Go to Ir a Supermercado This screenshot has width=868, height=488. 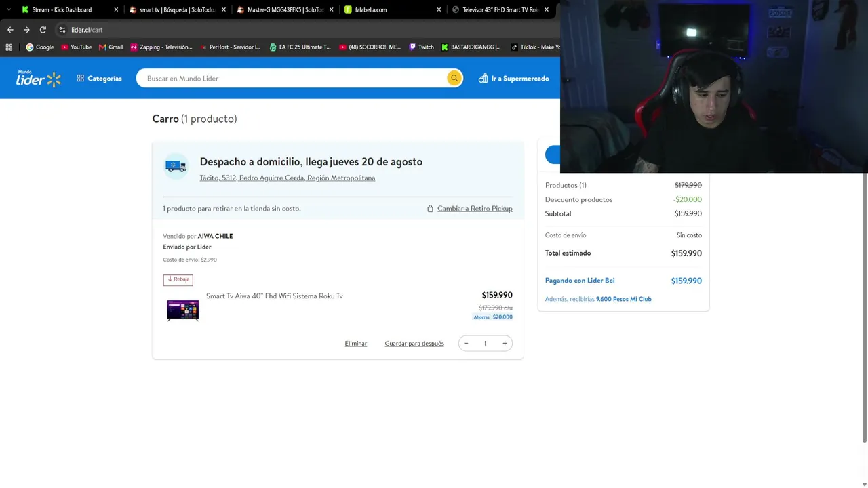click(513, 79)
